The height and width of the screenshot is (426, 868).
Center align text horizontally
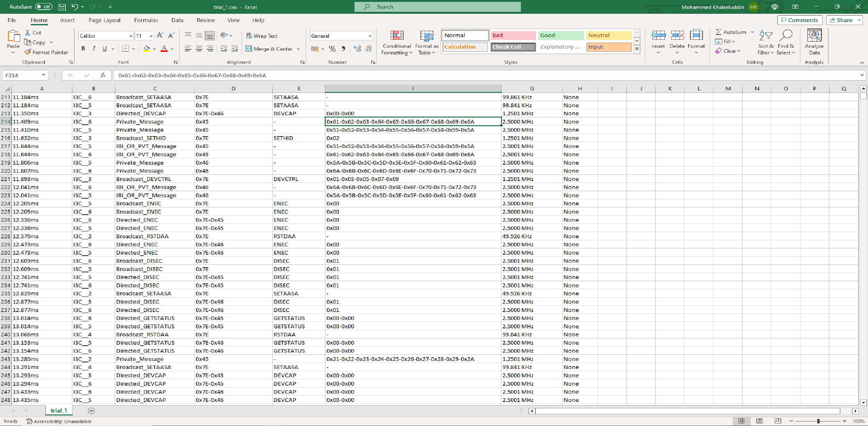pyautogui.click(x=199, y=48)
